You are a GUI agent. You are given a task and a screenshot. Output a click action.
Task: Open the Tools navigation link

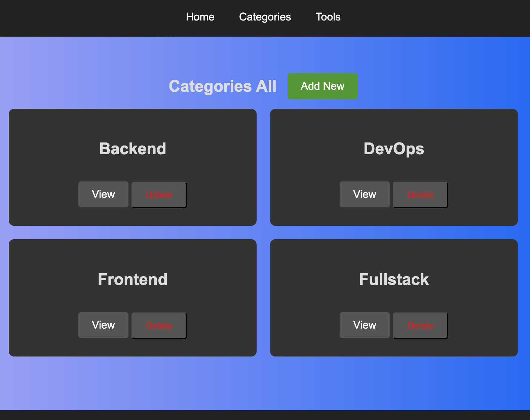point(328,17)
